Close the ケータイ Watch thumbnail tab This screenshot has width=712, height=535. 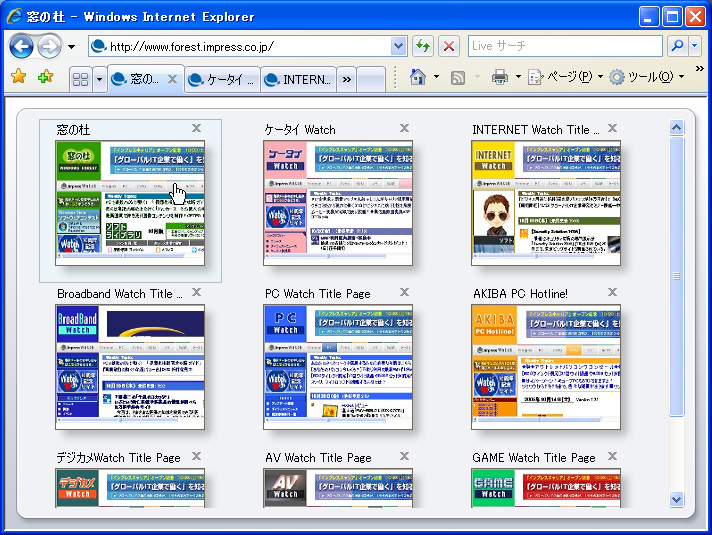tap(404, 128)
